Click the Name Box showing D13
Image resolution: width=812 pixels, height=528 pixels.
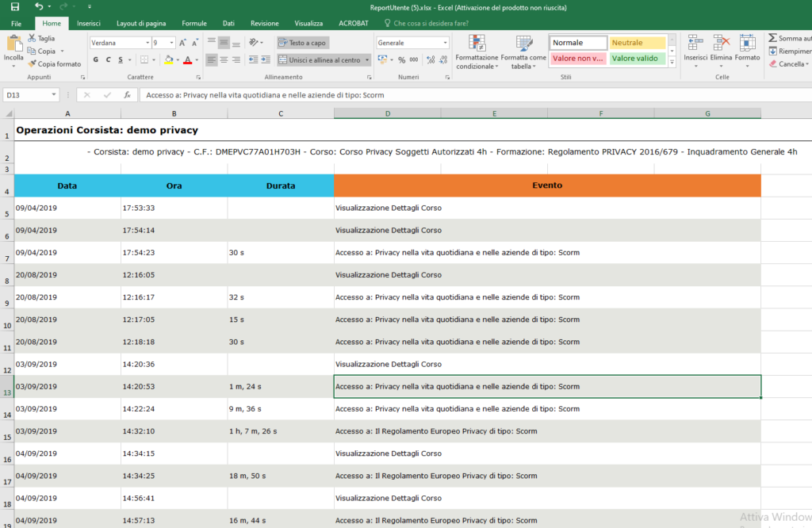[31, 94]
